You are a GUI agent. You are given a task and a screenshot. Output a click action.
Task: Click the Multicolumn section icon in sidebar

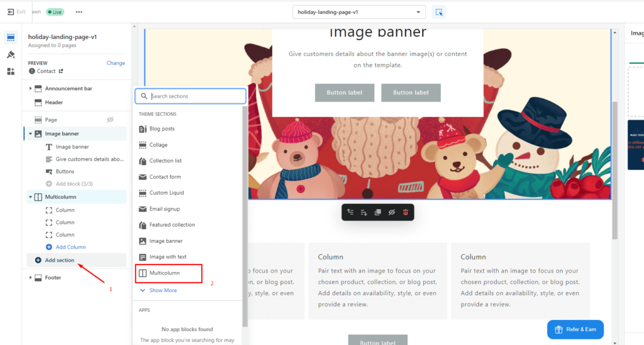(x=38, y=197)
